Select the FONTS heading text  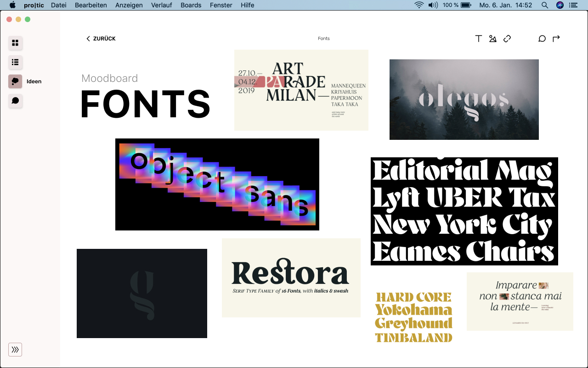(x=146, y=104)
